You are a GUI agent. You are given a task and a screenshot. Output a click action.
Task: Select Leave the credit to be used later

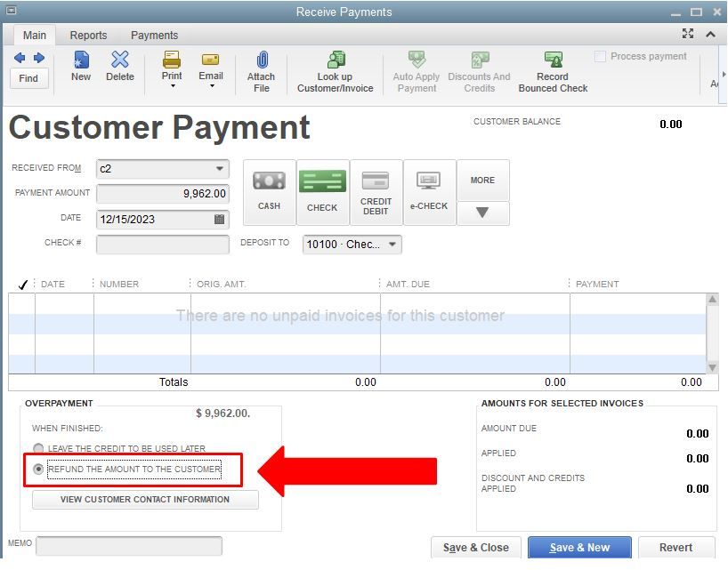tap(38, 448)
